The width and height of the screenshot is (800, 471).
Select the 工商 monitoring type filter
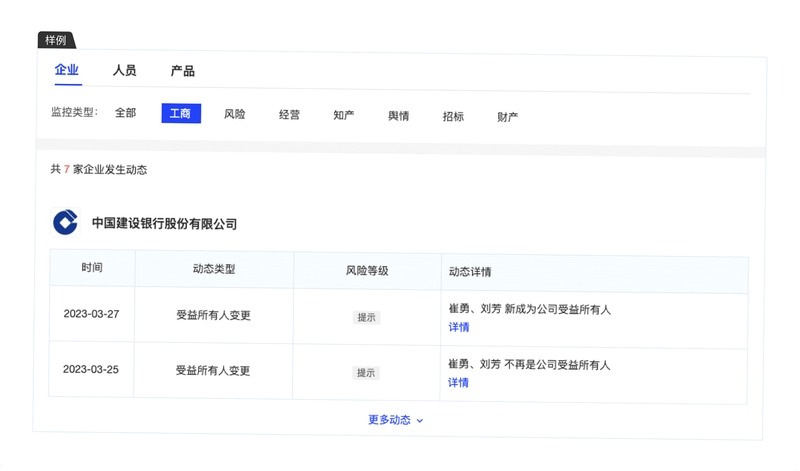pos(181,113)
